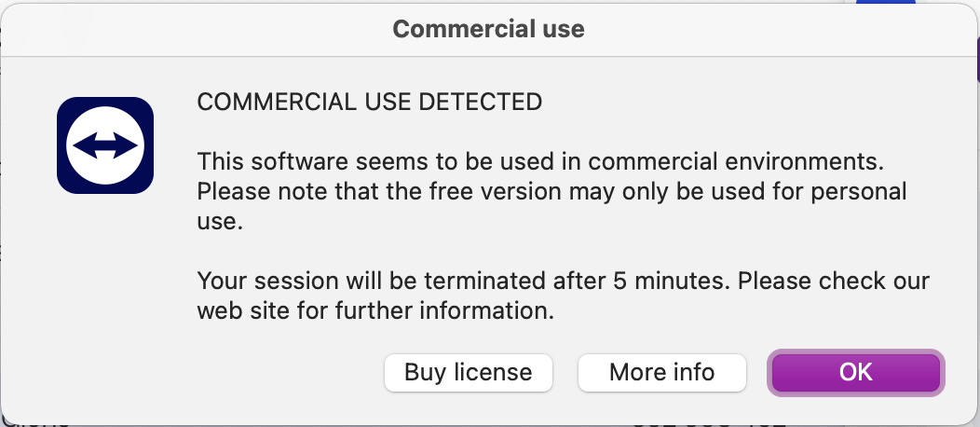Confirm the dialog with OK
The image size is (980, 427).
coord(855,373)
